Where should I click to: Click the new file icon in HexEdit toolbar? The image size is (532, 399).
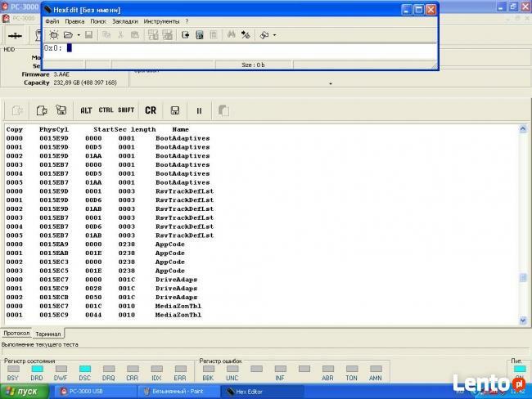tap(54, 35)
